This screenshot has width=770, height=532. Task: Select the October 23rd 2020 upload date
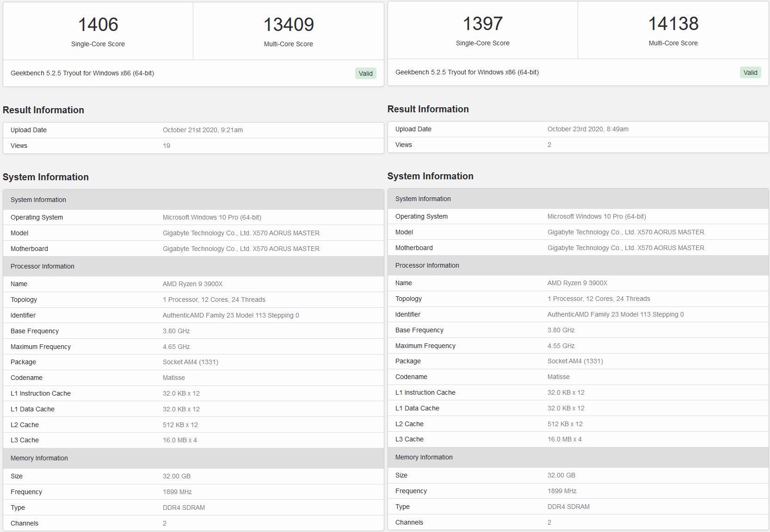click(588, 129)
